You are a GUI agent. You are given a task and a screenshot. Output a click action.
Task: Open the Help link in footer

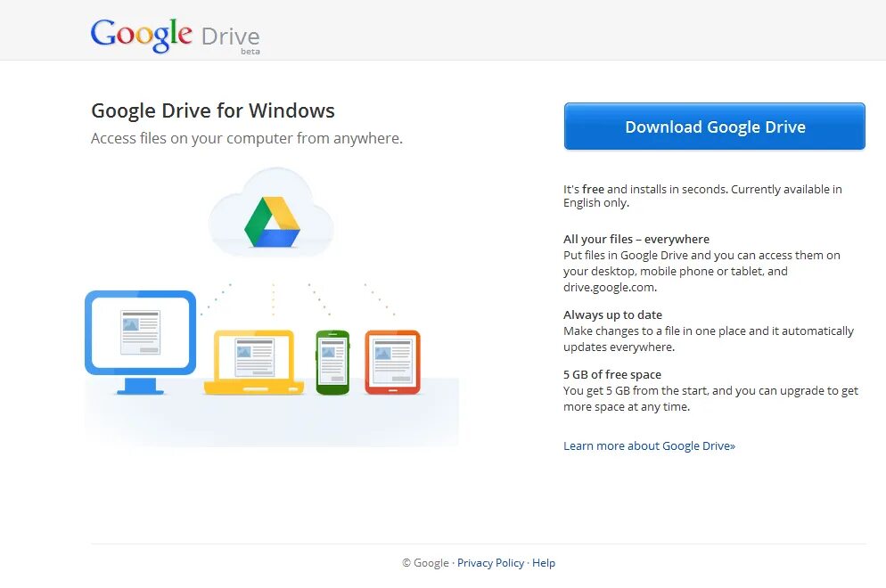pos(544,562)
